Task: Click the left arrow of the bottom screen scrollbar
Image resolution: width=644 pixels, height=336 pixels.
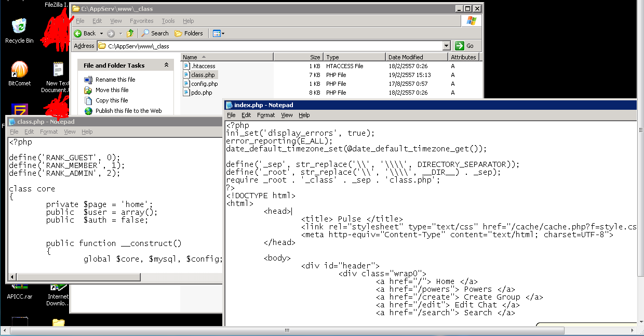Action: 5,331
